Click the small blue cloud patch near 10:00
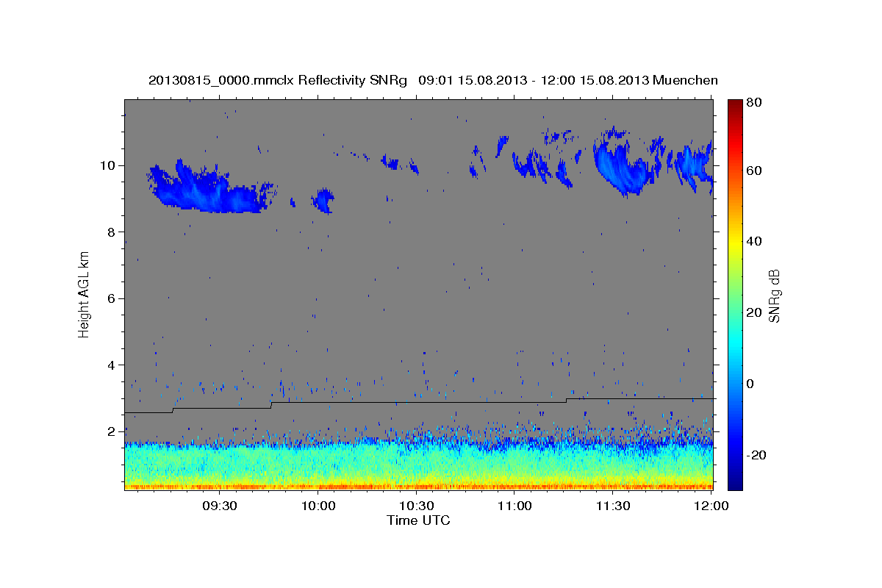Screen dimensions: 882x588 click(323, 200)
